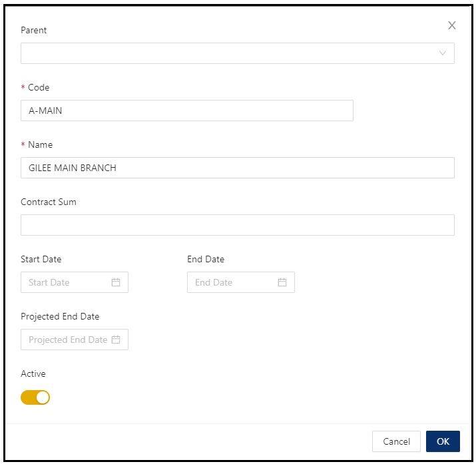Click the Parent label text
476x466 pixels.
[x=33, y=31]
